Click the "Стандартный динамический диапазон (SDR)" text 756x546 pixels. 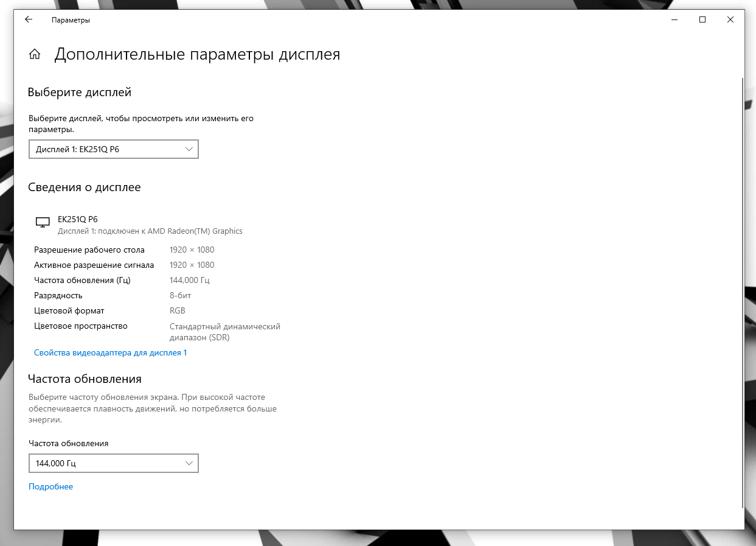pos(224,332)
